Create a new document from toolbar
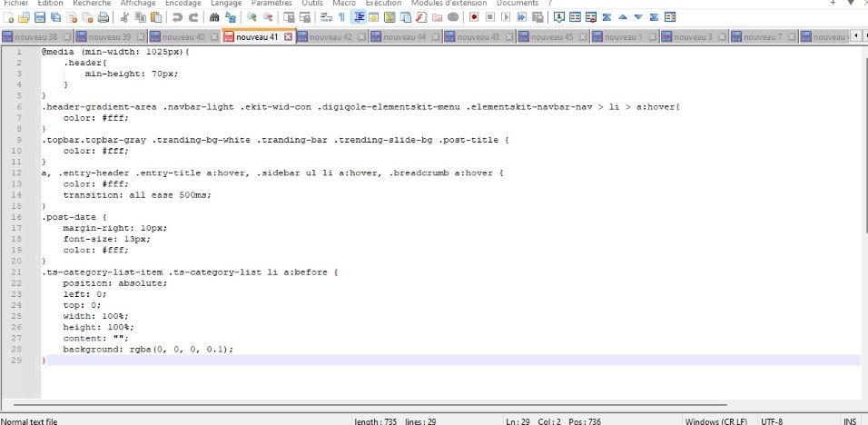Viewport: 868px width, 425px height. (x=8, y=17)
